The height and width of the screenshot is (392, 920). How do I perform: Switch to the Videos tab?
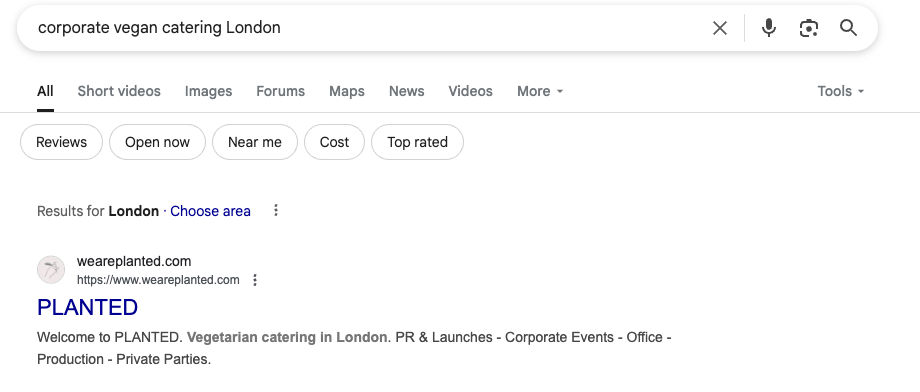(x=471, y=92)
